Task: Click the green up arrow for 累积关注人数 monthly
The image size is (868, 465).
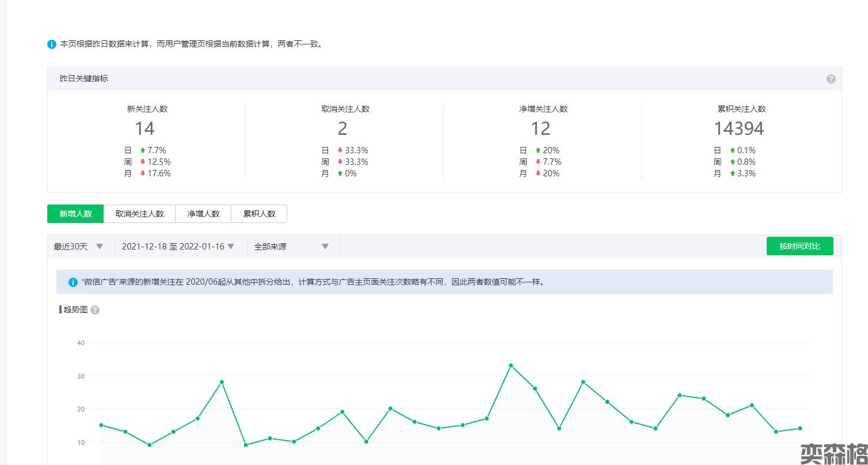Action: click(733, 173)
